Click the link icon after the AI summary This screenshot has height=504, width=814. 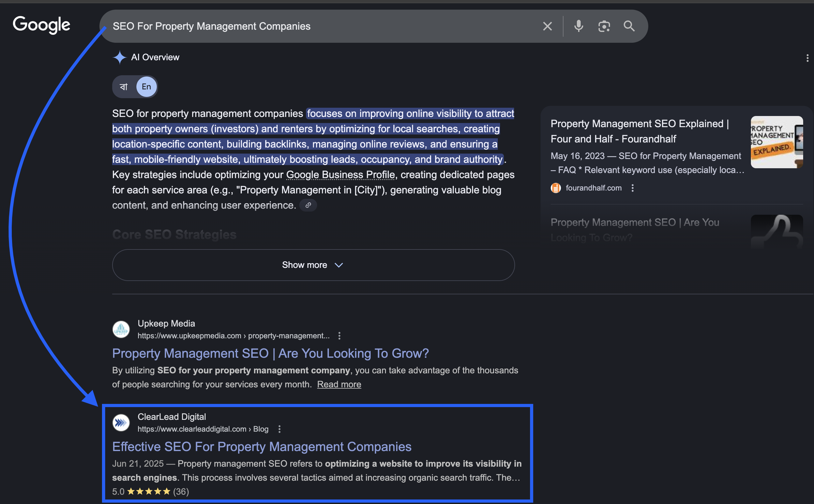[x=308, y=205]
